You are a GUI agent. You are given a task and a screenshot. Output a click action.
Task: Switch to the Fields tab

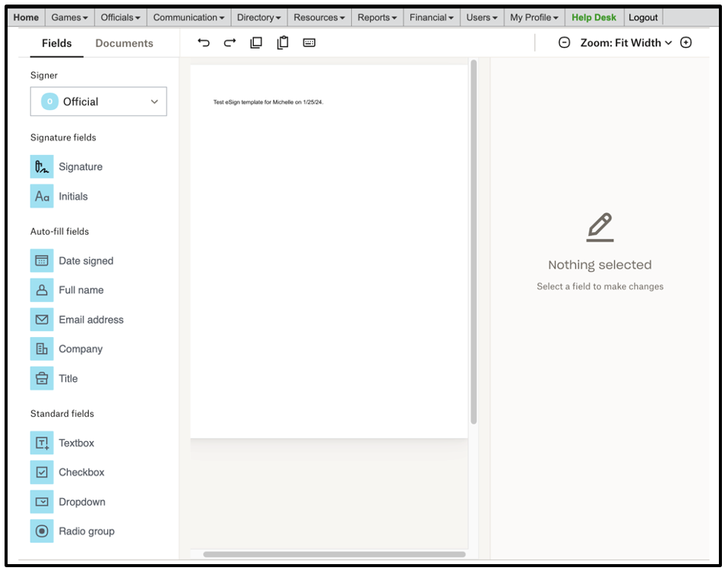tap(57, 43)
